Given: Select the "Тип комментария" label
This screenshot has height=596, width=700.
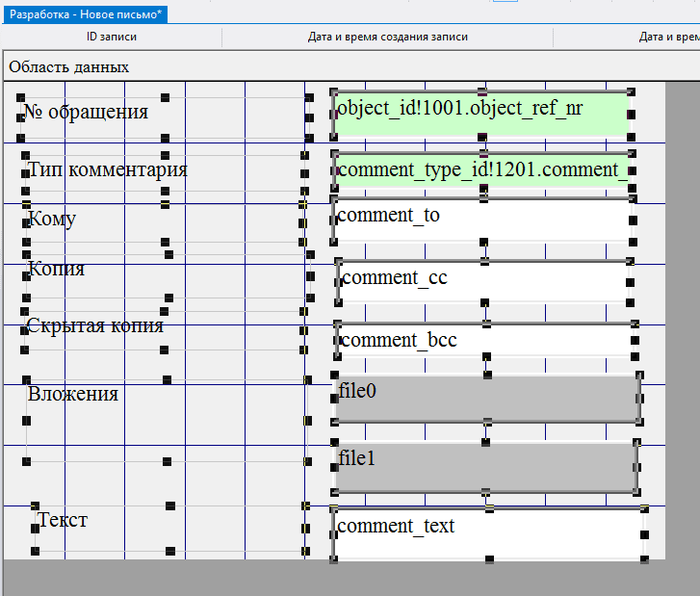Looking at the screenshot, I should tap(107, 169).
